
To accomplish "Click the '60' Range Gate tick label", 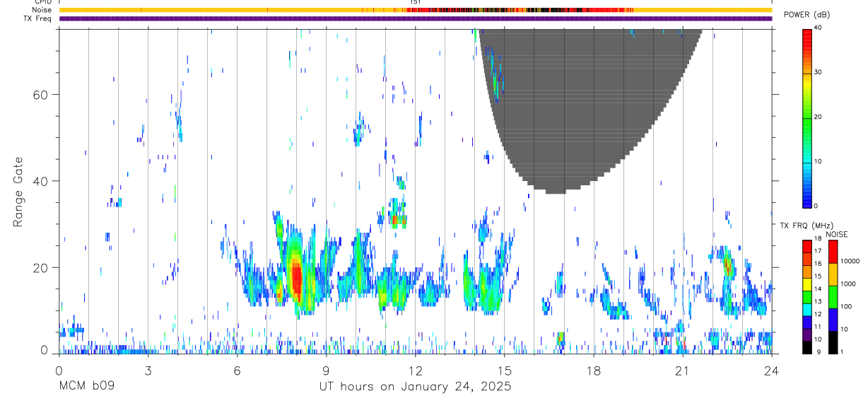I will point(41,94).
